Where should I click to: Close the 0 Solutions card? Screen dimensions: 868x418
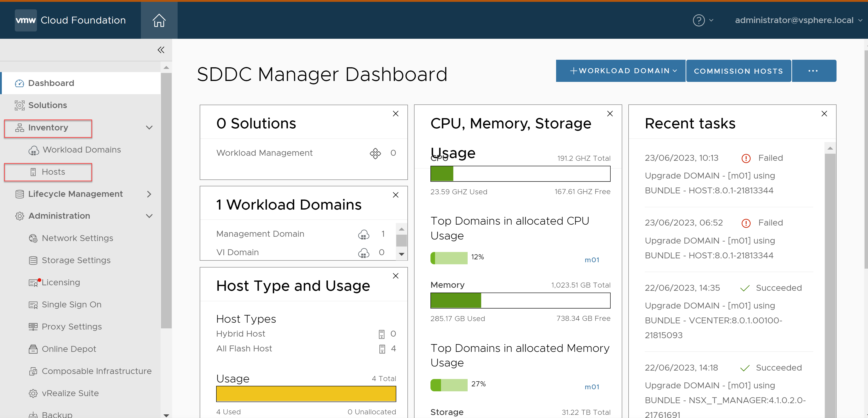pyautogui.click(x=396, y=114)
